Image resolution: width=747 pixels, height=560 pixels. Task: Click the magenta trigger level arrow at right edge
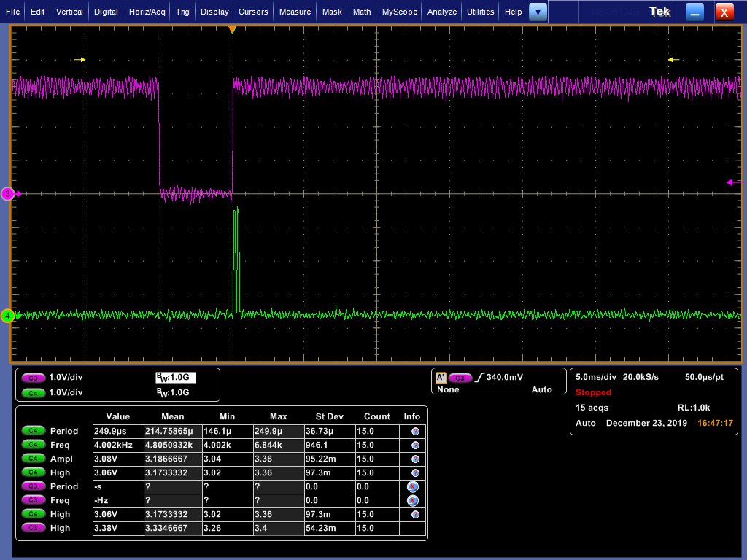pos(733,182)
